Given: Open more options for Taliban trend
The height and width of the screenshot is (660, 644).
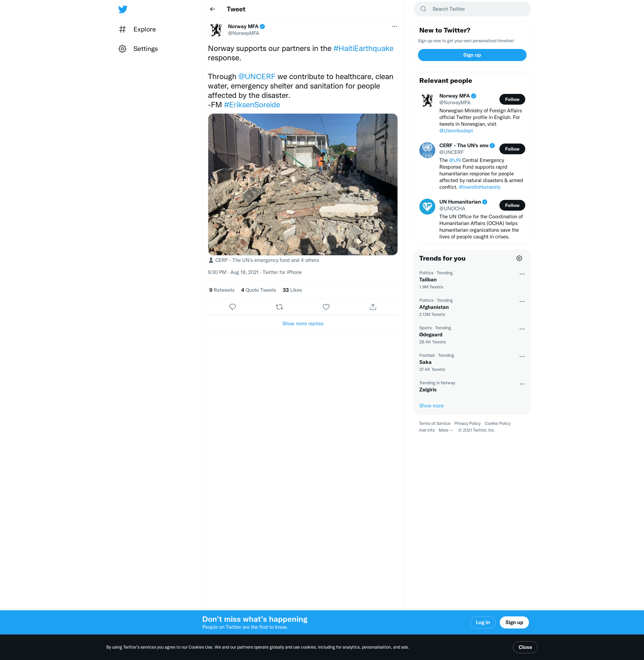Looking at the screenshot, I should (522, 274).
